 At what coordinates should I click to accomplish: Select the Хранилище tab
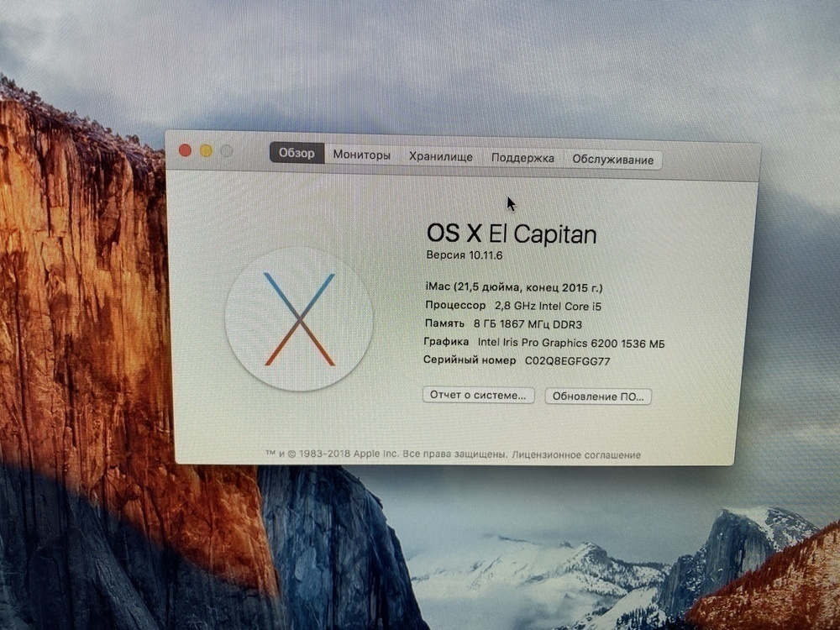[440, 156]
